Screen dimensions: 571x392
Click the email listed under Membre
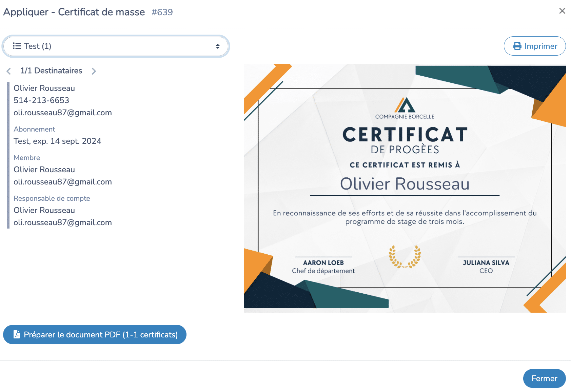click(63, 182)
